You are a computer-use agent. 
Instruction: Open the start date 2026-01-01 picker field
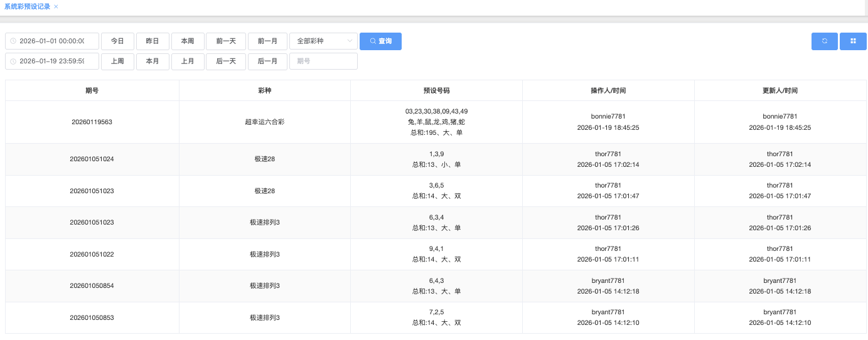point(56,41)
